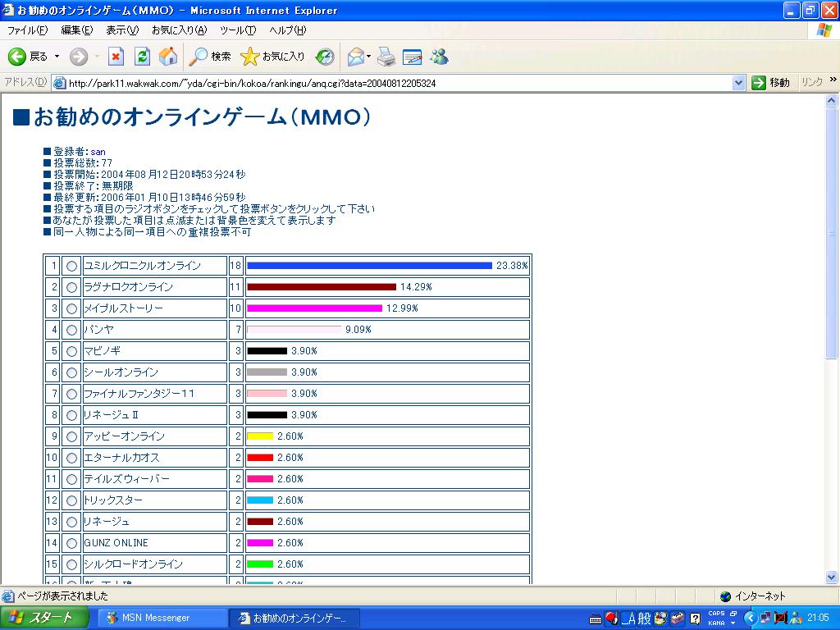
Task: Open the Mail button dropdown arrow
Action: coord(368,57)
